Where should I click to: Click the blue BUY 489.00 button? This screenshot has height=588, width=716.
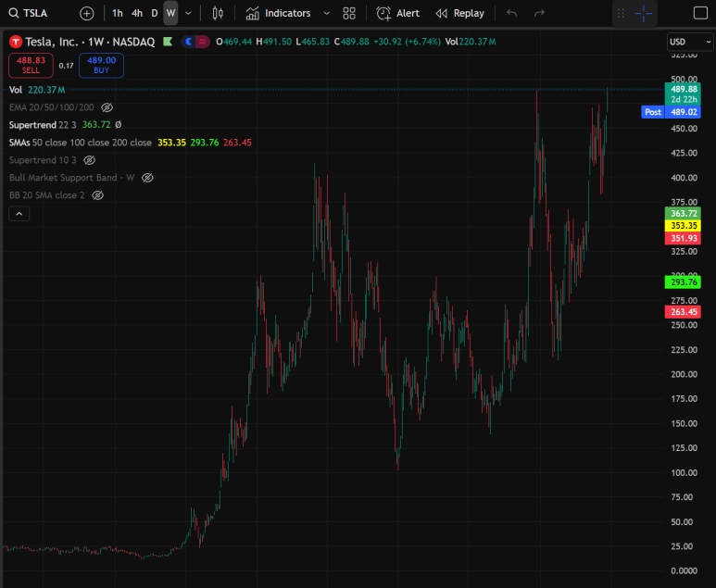[x=101, y=65]
